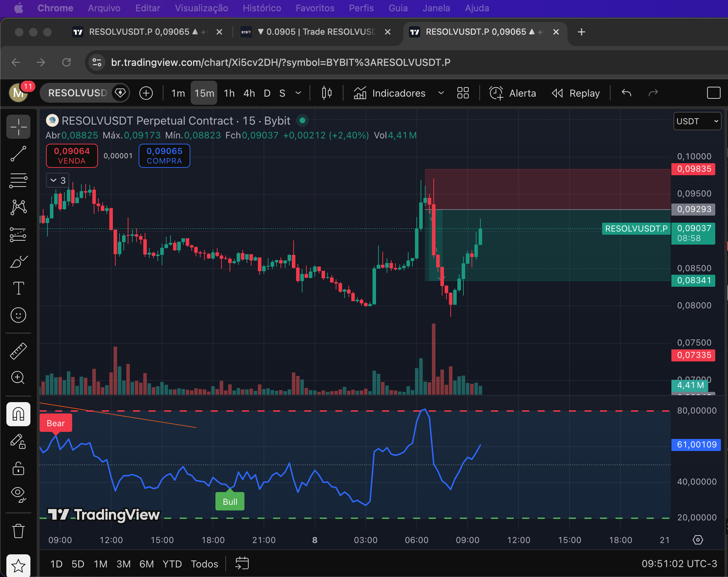Click the zoom in magnifier tool
The image size is (728, 577).
tap(18, 378)
